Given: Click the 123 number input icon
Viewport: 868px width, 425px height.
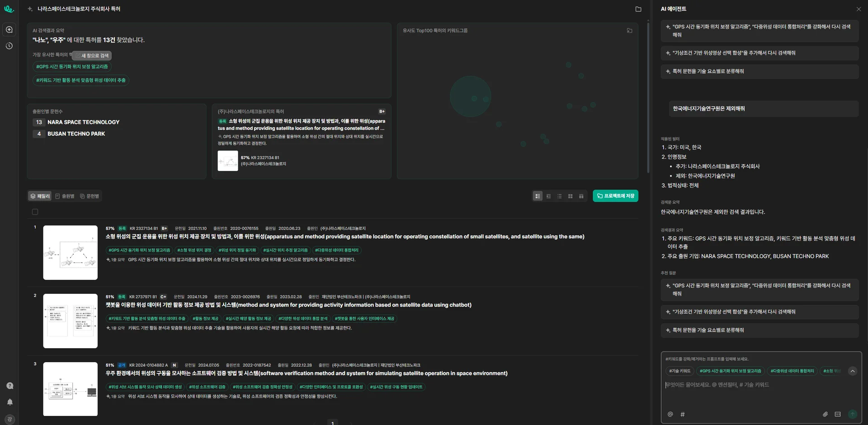Looking at the screenshot, I should (x=838, y=414).
